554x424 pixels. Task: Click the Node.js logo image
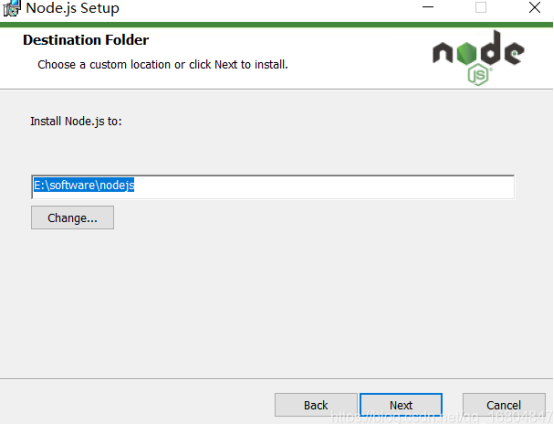pos(478,58)
